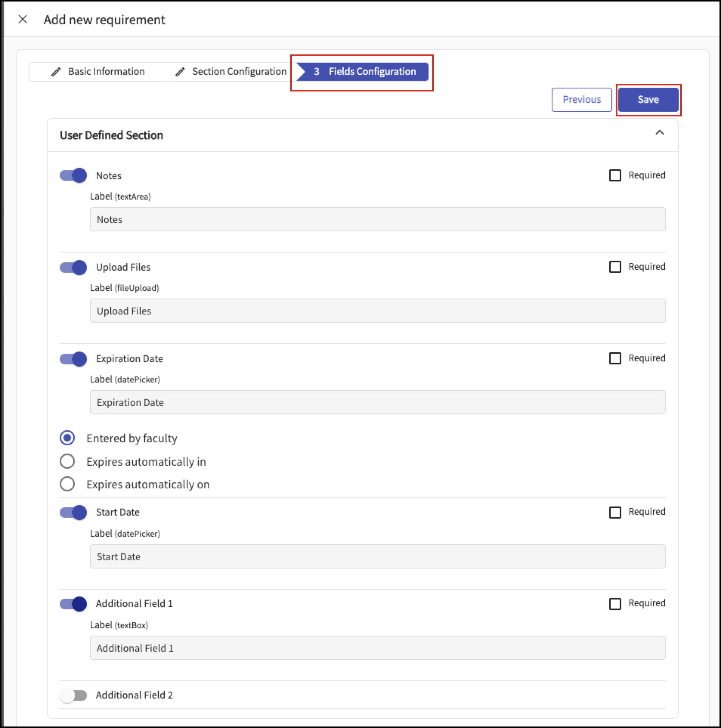The image size is (721, 728).
Task: Collapse the User Defined Section chevron
Action: pos(659,133)
